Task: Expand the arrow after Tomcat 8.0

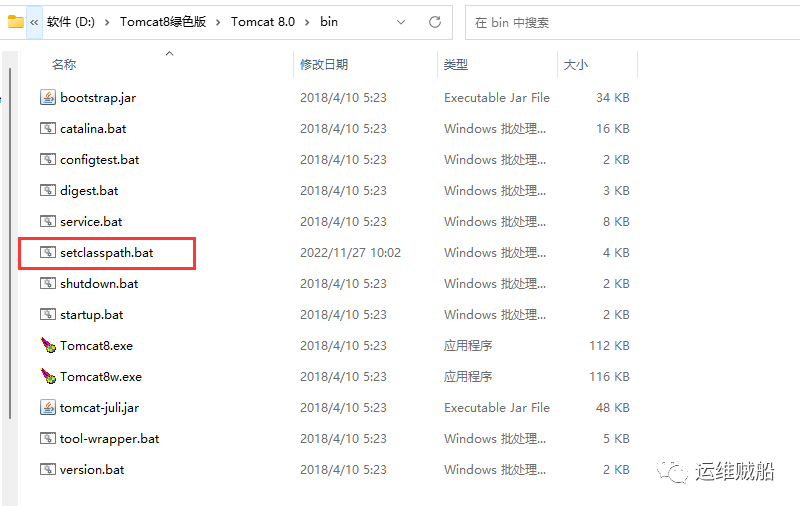Action: pos(307,22)
